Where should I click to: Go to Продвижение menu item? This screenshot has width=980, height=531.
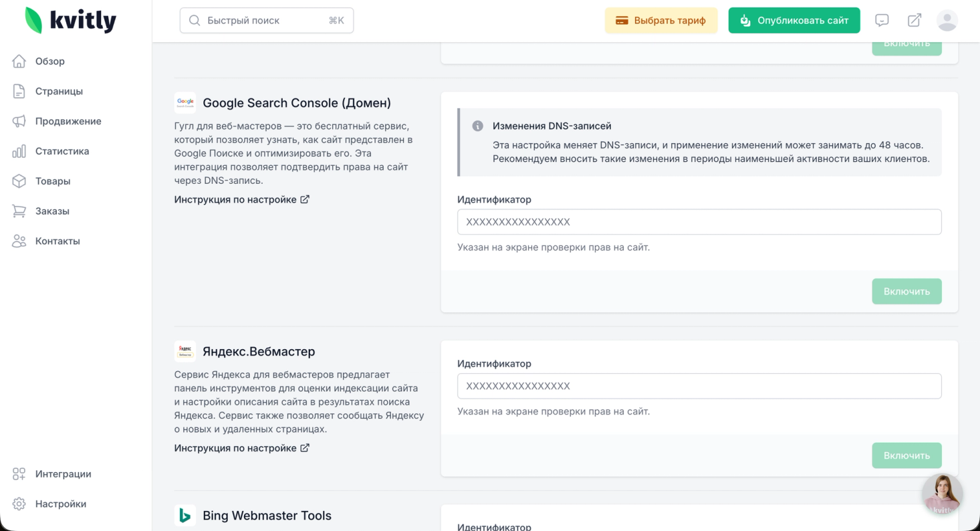pyautogui.click(x=68, y=121)
